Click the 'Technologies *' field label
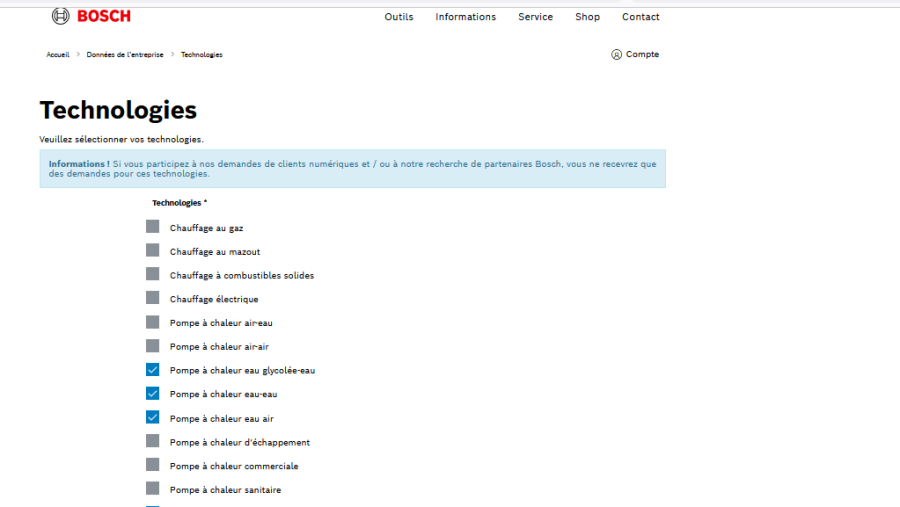The width and height of the screenshot is (900, 507). tap(179, 203)
